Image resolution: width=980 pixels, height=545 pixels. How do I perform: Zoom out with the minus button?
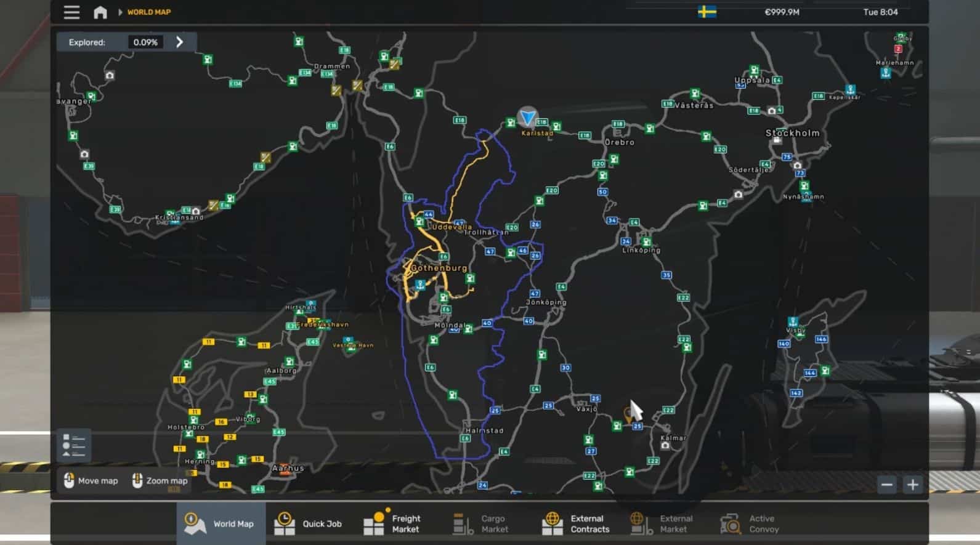point(886,485)
